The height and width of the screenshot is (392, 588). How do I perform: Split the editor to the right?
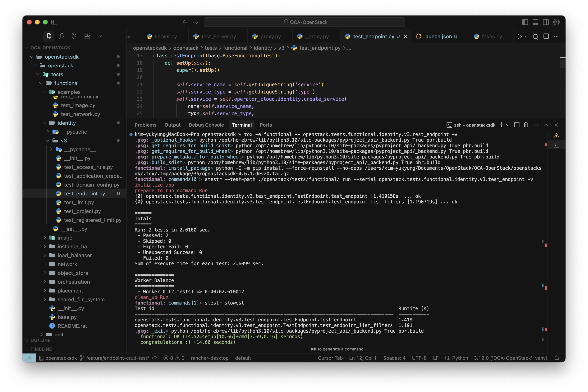546,37
